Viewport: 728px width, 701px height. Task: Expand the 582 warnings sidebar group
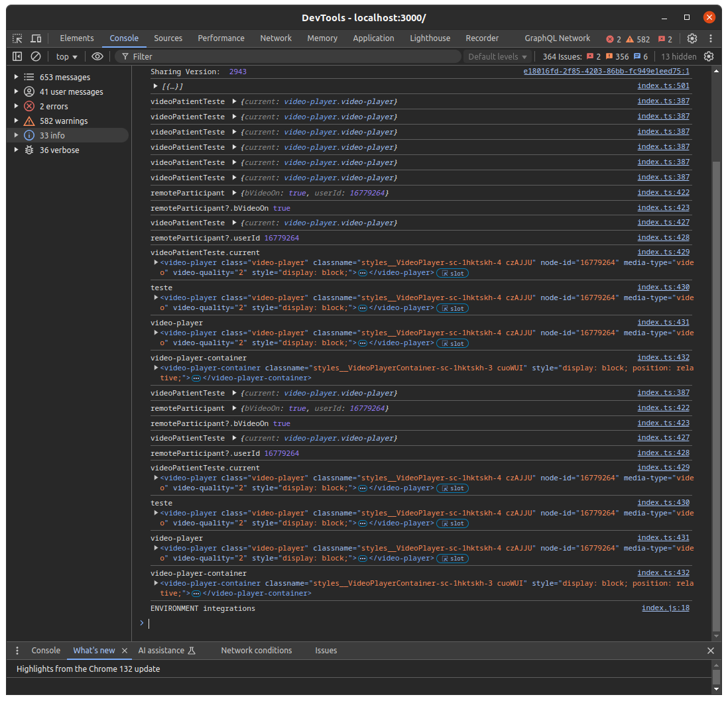[17, 121]
